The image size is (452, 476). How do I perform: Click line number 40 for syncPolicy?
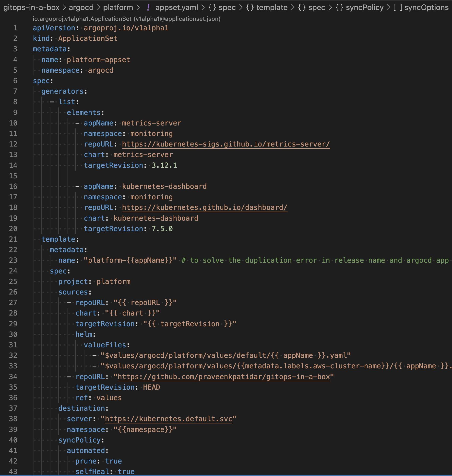click(x=13, y=440)
